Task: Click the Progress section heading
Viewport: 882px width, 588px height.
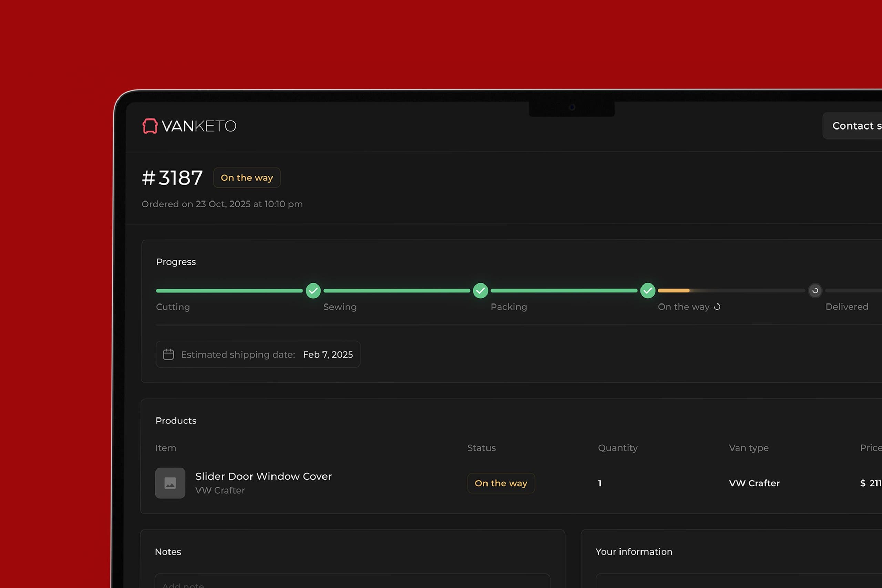Action: click(176, 262)
